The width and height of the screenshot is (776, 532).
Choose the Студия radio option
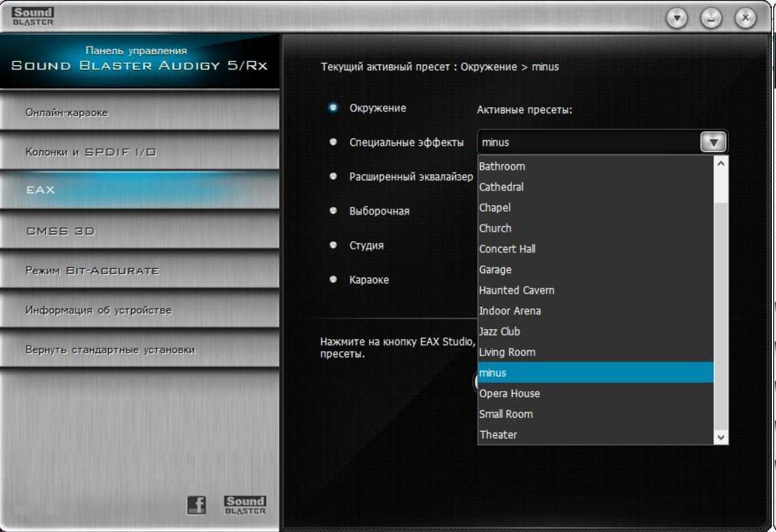[x=334, y=245]
